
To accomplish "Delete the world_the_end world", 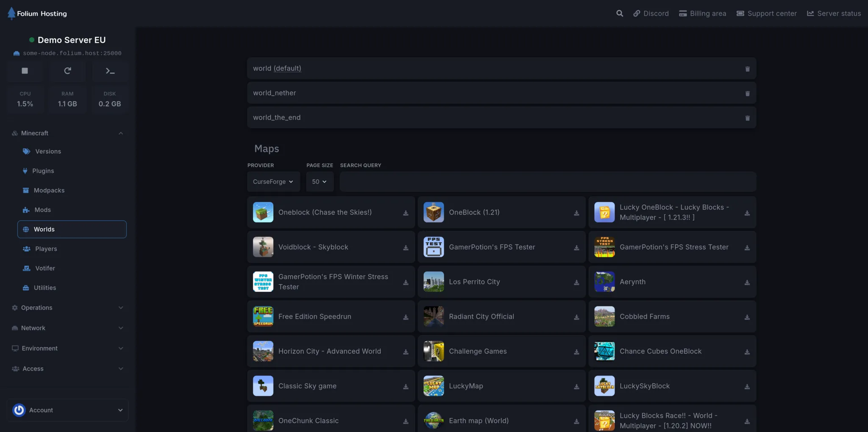I will [x=747, y=118].
